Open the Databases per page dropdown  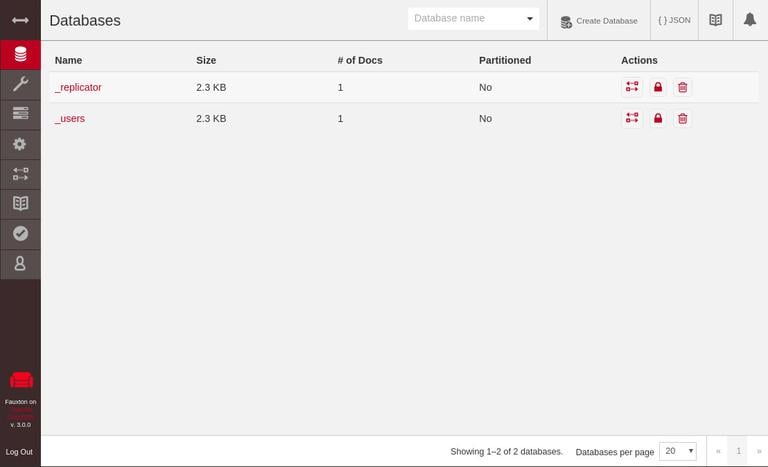677,451
